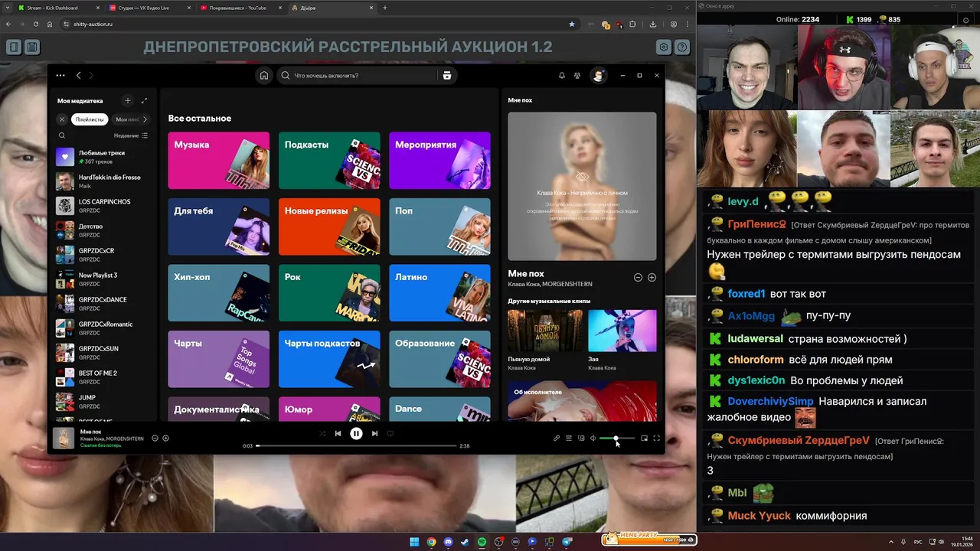Image resolution: width=980 pixels, height=551 pixels.
Task: Open the Мероприятия category tile
Action: 439,161
